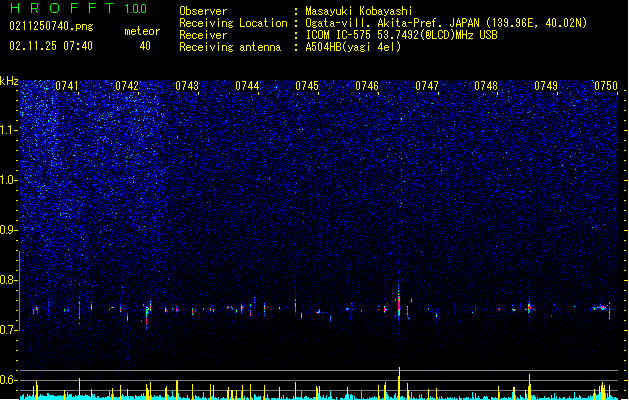Click the 1.0 frequency axis label
The width and height of the screenshot is (629, 400).
click(x=9, y=180)
